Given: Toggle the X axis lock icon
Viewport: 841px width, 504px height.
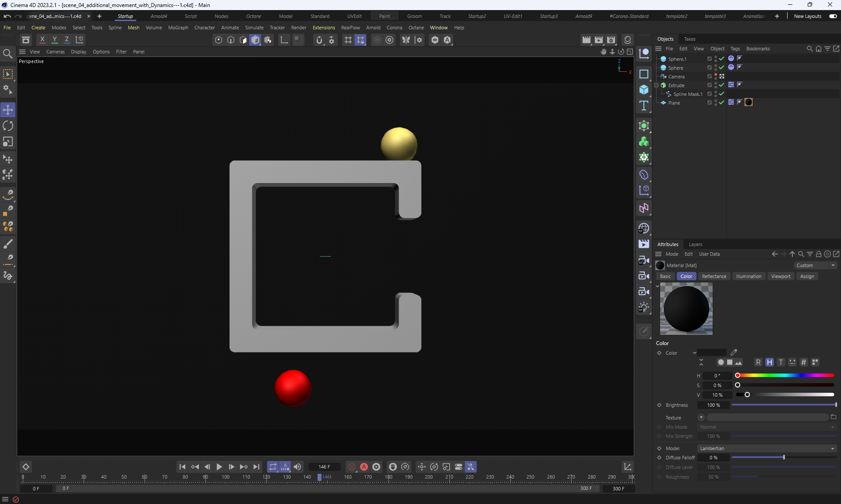Looking at the screenshot, I should coord(42,40).
